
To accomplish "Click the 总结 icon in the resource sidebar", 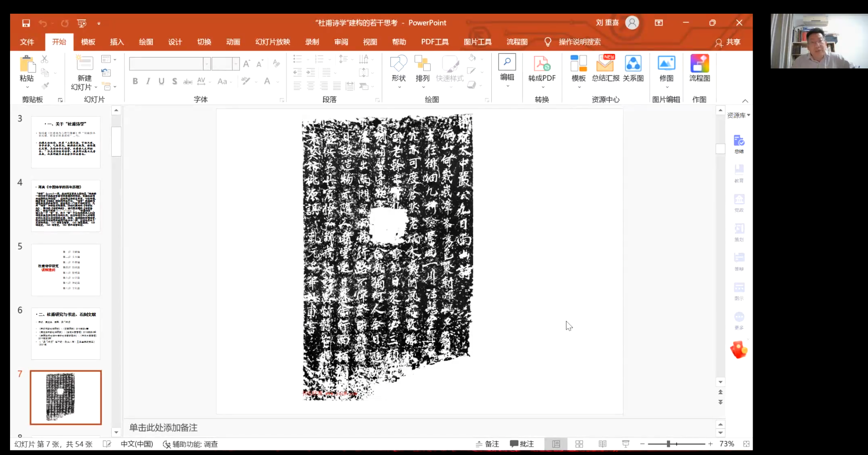I will (739, 141).
